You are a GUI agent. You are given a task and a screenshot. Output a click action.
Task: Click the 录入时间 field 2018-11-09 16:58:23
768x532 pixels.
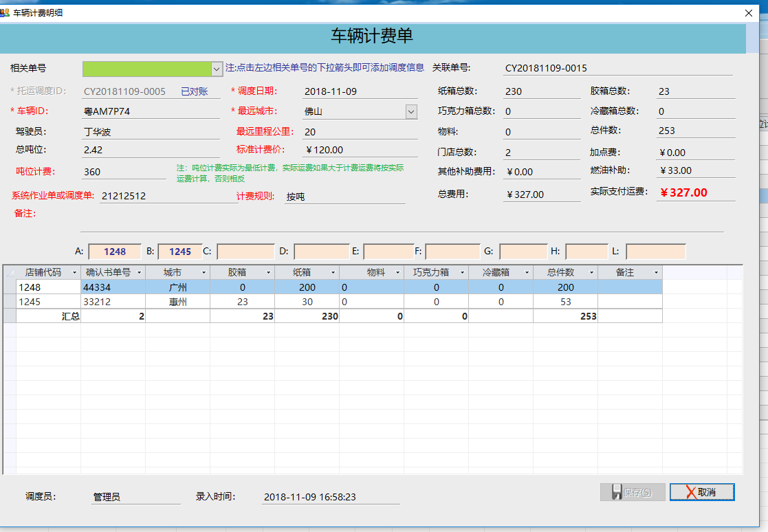(x=331, y=497)
